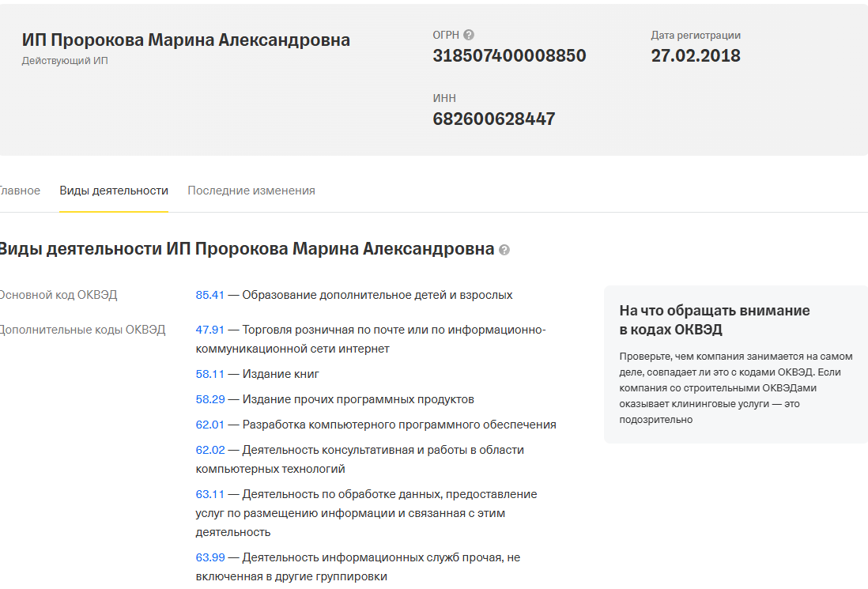Select code 62.01 software development link

pyautogui.click(x=210, y=425)
